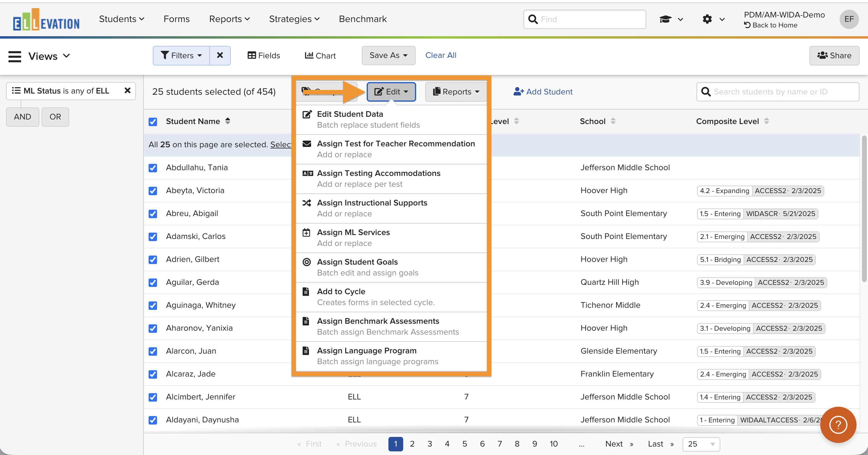Uncheck Adamski, Carlos
This screenshot has height=455, width=868.
tap(153, 237)
